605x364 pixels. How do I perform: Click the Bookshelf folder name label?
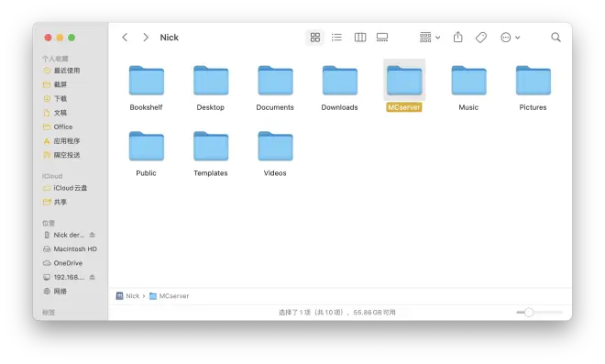pyautogui.click(x=147, y=107)
